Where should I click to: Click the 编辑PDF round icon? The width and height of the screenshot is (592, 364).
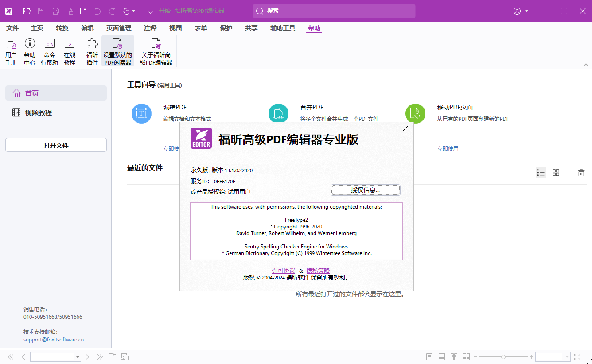tap(141, 113)
